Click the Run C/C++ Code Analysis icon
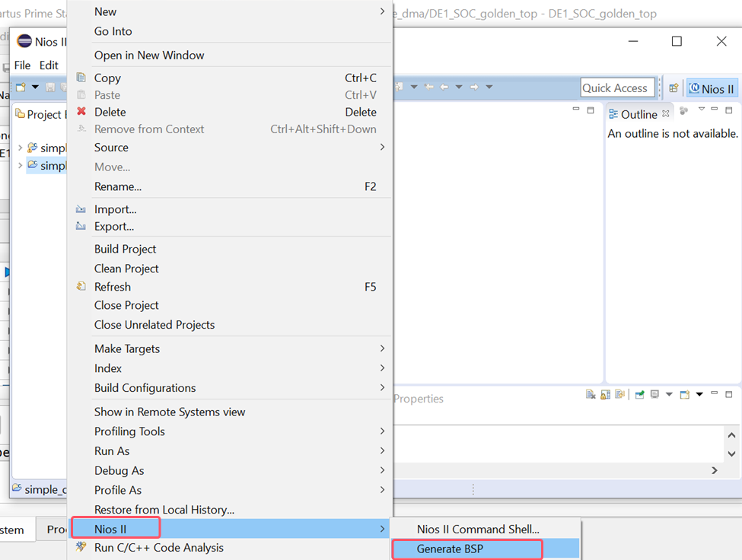The height and width of the screenshot is (560, 742). [x=81, y=547]
